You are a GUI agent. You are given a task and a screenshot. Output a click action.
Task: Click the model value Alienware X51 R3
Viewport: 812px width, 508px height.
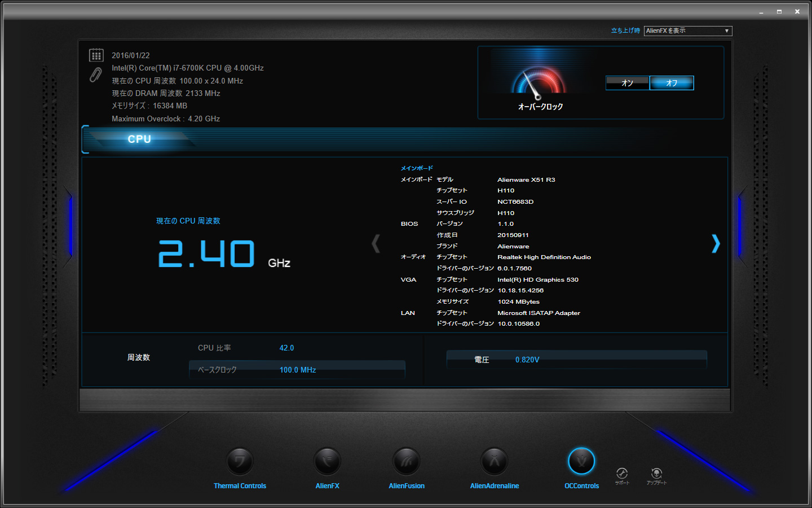(x=526, y=179)
